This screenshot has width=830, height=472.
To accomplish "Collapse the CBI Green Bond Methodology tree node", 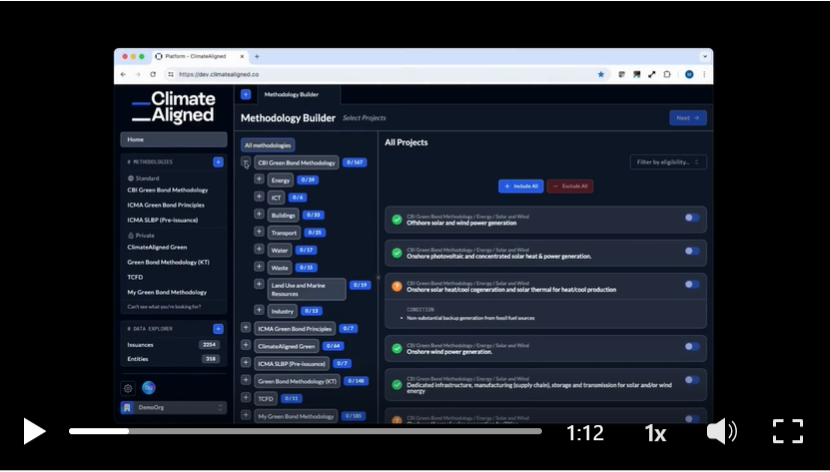I will point(246,162).
